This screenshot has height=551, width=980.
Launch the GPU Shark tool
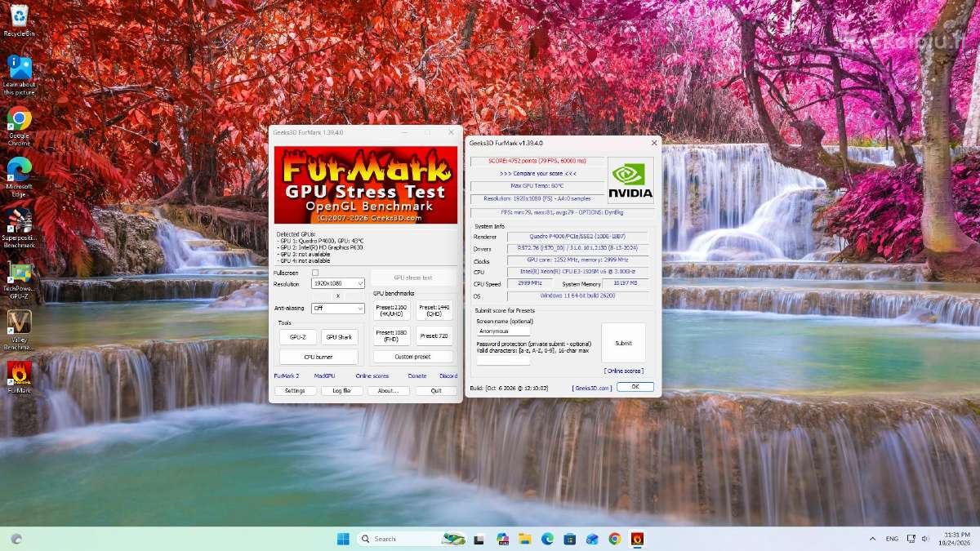point(340,337)
